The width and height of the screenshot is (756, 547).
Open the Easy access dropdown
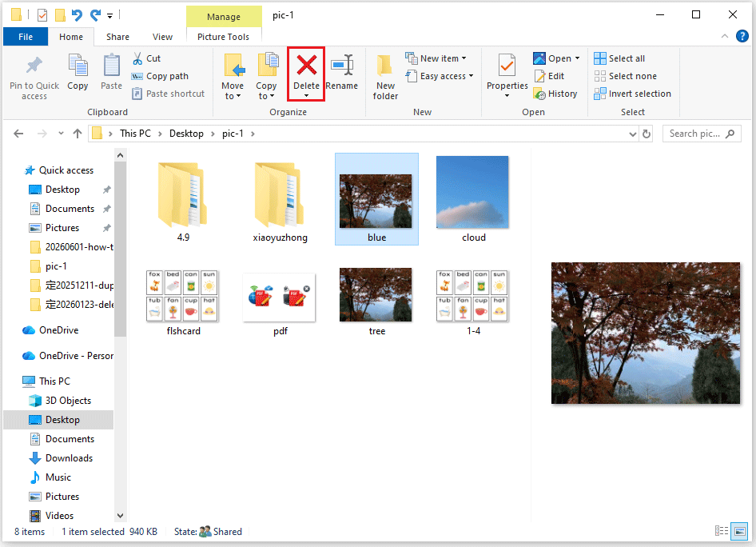tap(440, 76)
